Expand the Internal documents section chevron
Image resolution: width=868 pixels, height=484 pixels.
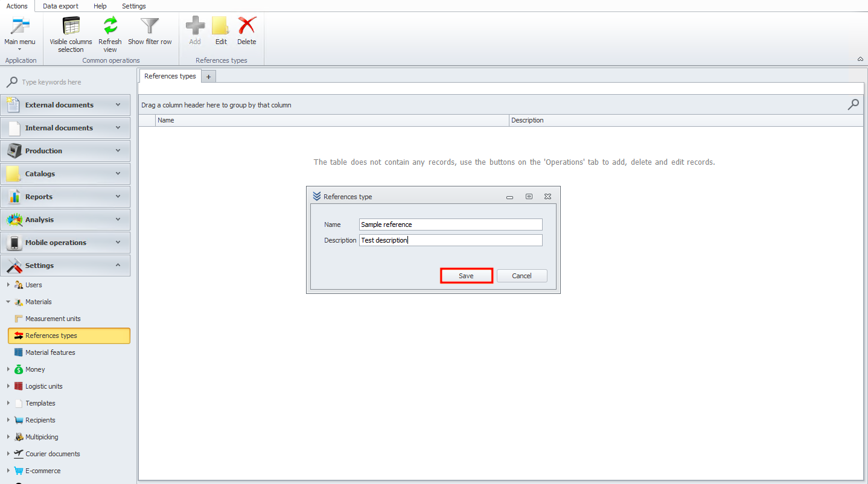point(118,127)
